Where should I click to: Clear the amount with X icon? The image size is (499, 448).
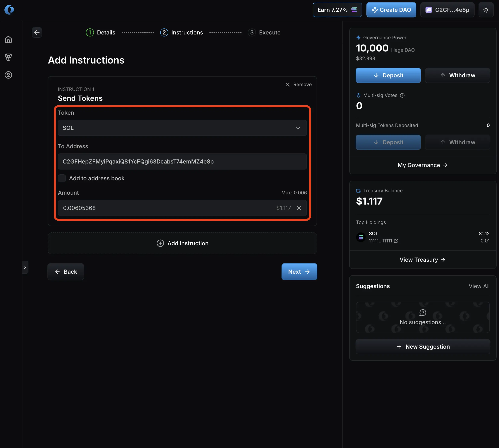tap(299, 208)
